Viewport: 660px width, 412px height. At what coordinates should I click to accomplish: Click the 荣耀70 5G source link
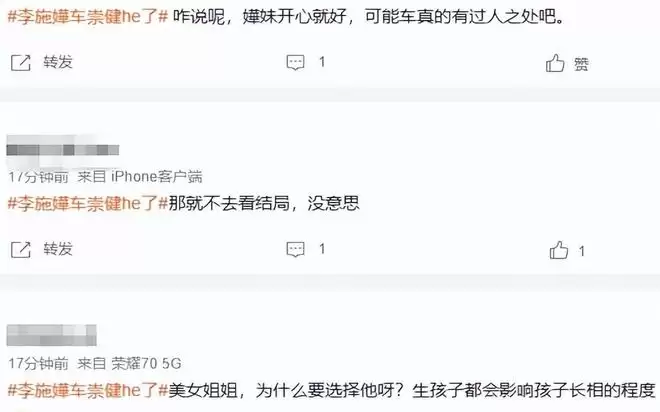point(146,363)
